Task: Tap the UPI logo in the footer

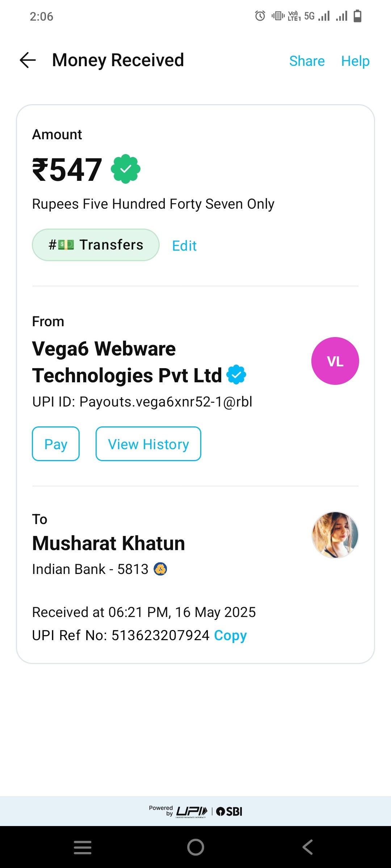Action: tap(192, 812)
